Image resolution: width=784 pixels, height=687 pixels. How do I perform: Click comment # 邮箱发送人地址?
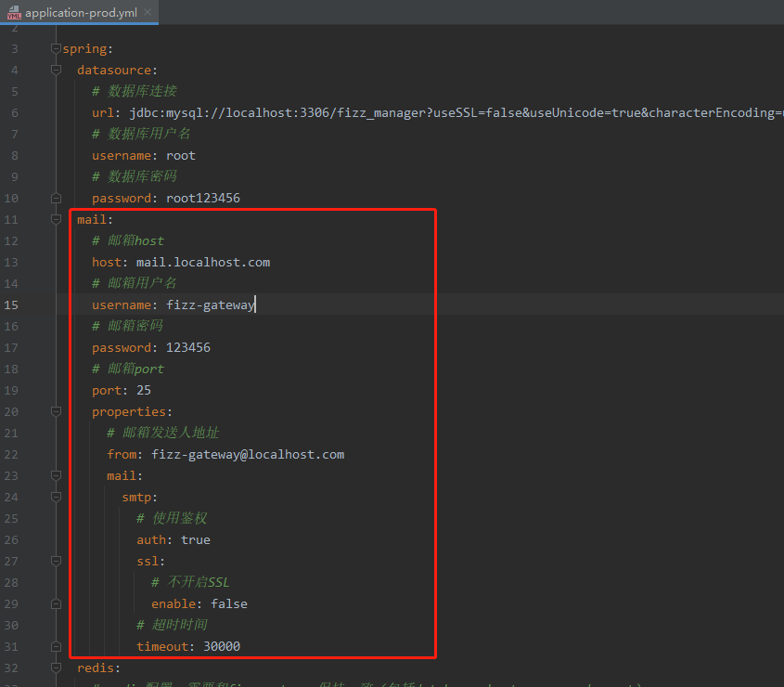(x=163, y=433)
